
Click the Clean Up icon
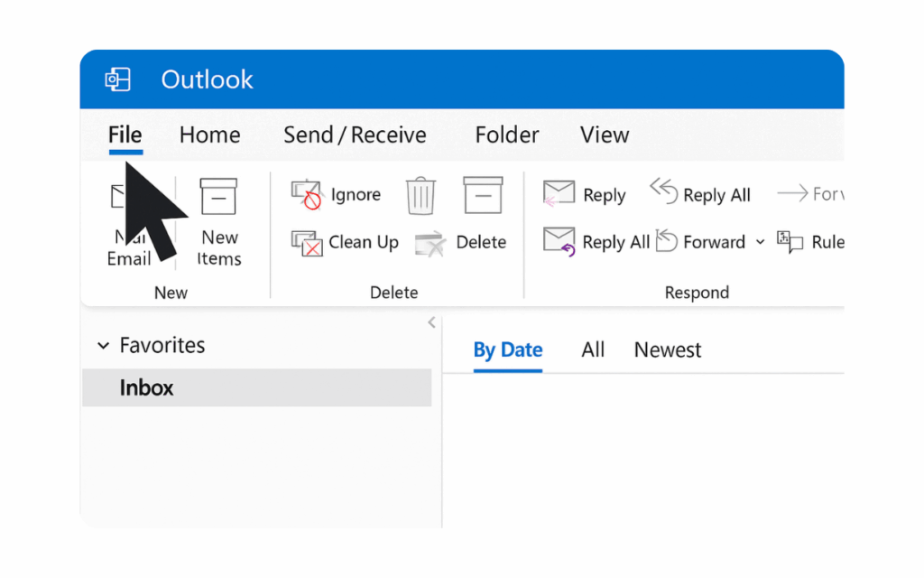[x=307, y=243]
